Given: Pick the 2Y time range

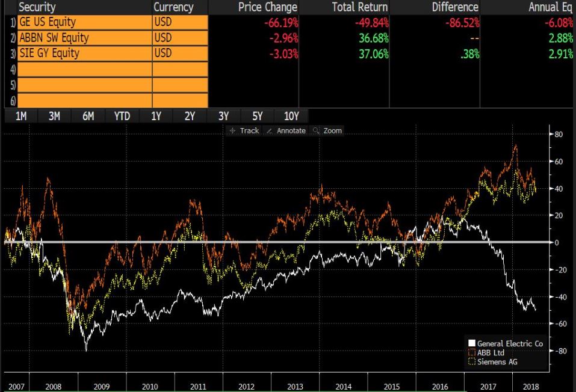Looking at the screenshot, I should coord(190,117).
